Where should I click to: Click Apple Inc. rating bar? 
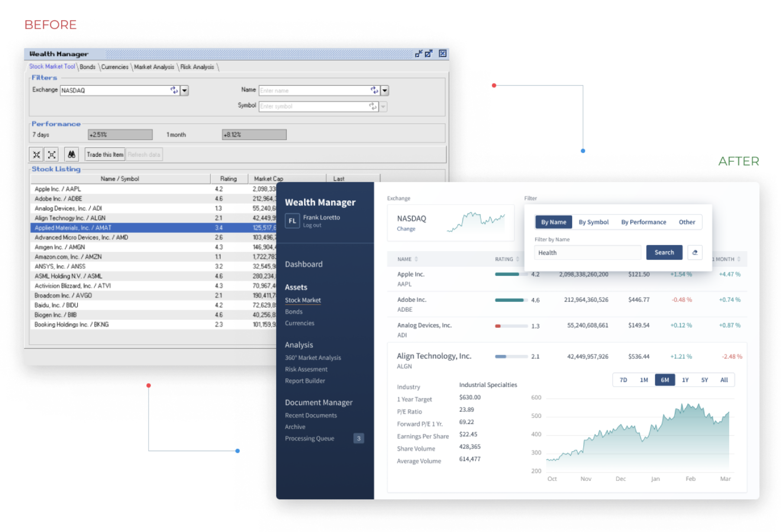click(x=511, y=274)
